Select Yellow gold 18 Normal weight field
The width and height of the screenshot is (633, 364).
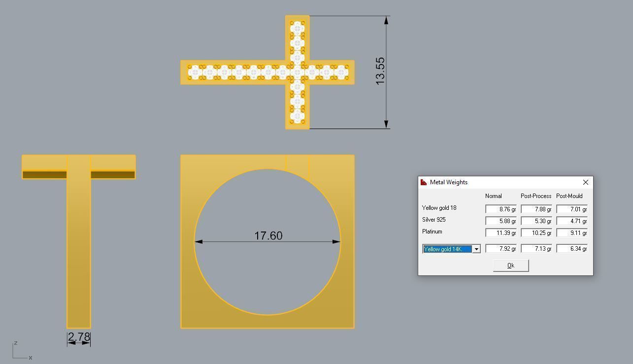pos(501,209)
